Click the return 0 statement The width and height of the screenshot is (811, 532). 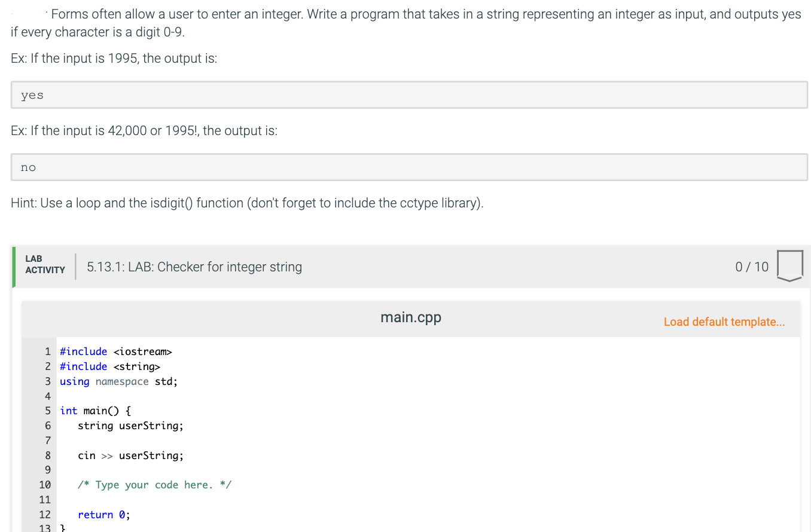point(104,515)
